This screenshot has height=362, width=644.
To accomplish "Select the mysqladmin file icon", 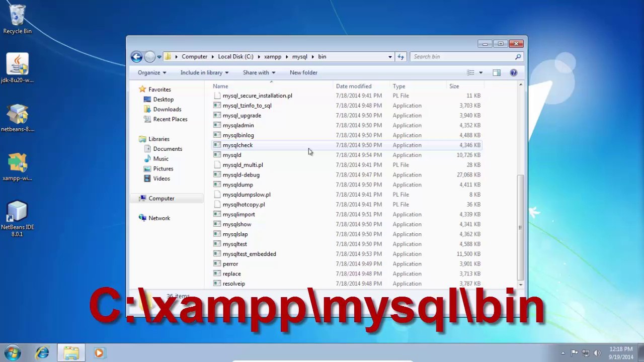I will [217, 125].
